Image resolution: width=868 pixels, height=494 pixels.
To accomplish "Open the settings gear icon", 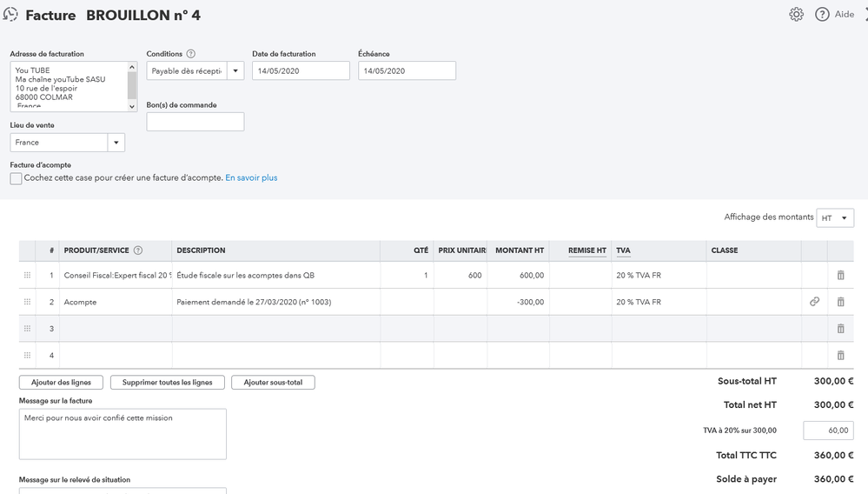I will pyautogui.click(x=796, y=15).
